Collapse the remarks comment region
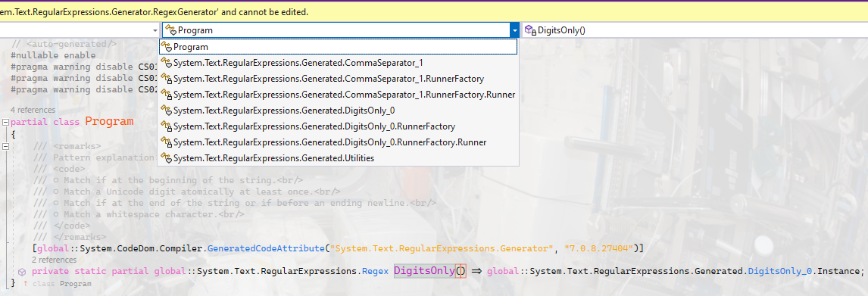868x296 pixels. click(x=5, y=147)
